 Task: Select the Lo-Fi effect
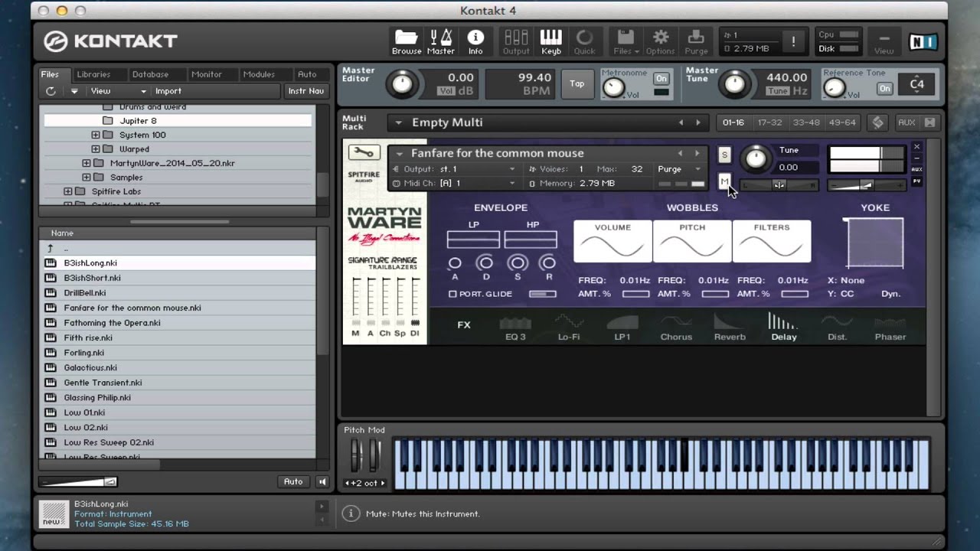tap(569, 328)
